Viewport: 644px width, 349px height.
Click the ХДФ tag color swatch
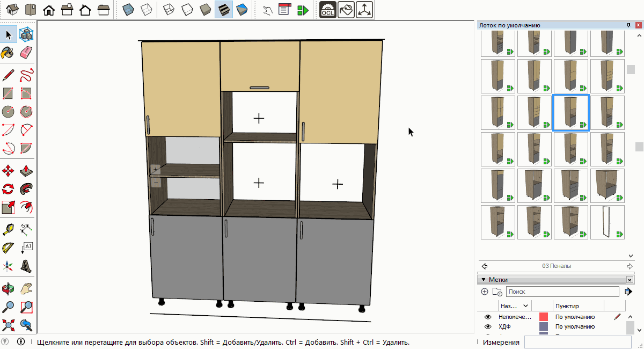coord(543,326)
